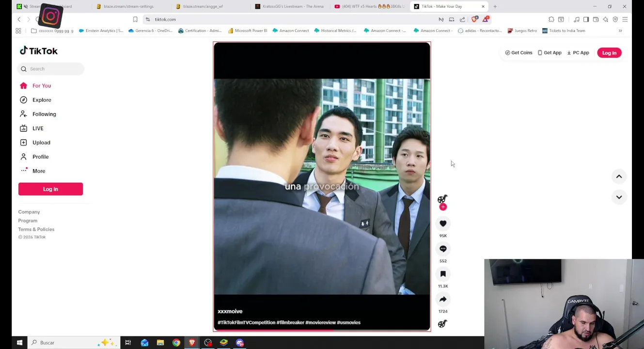Pause the playing TikTok video
Viewport: 644px width, 349px height.
click(x=322, y=187)
